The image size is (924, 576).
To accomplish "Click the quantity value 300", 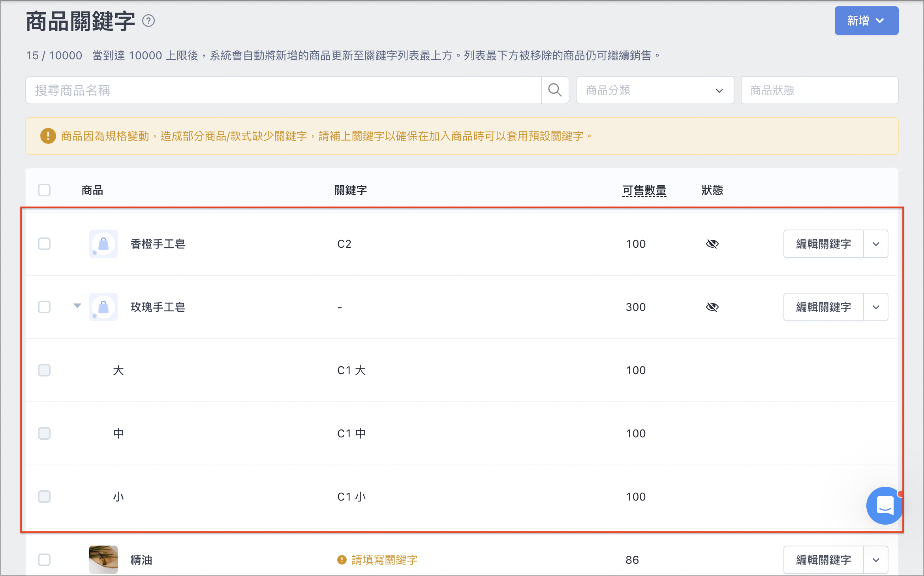I will point(636,307).
